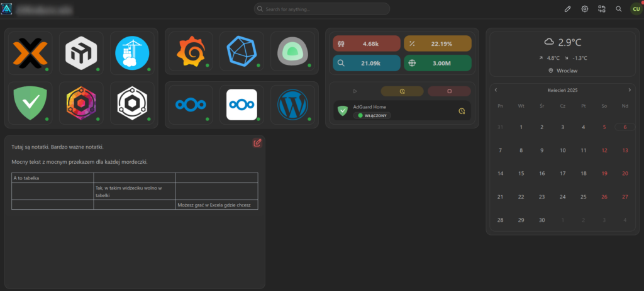This screenshot has height=291, width=644.
Task: Edit the notes widget with pencil icon
Action: coord(257,143)
